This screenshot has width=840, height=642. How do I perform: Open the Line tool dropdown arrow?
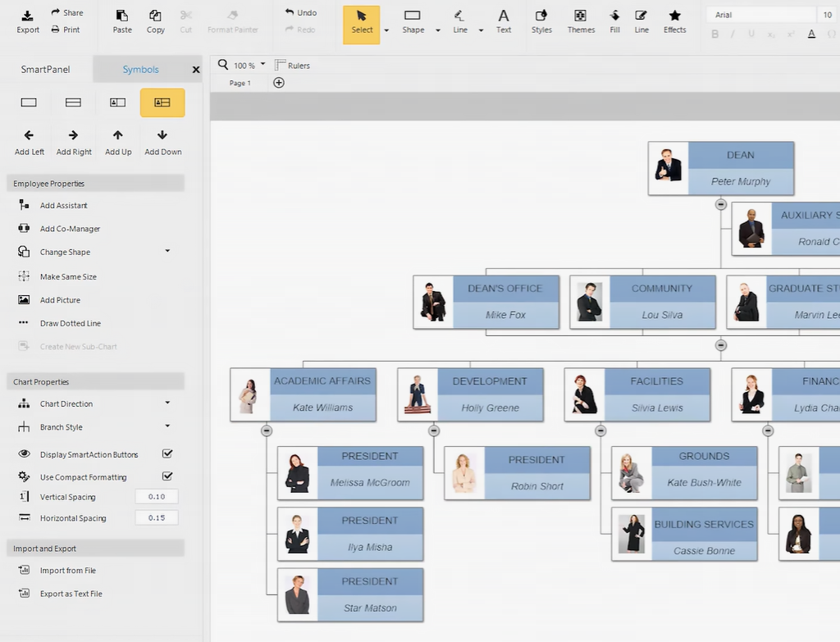(481, 30)
